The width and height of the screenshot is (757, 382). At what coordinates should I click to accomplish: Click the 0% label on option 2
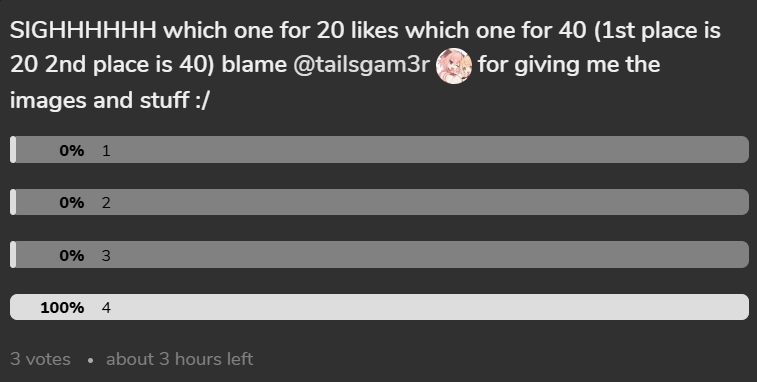(71, 203)
